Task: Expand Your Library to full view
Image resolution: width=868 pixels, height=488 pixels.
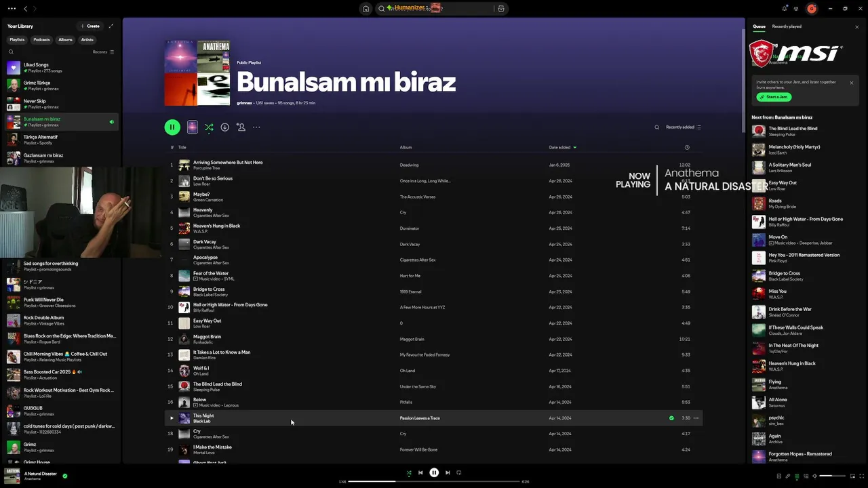Action: point(111,26)
